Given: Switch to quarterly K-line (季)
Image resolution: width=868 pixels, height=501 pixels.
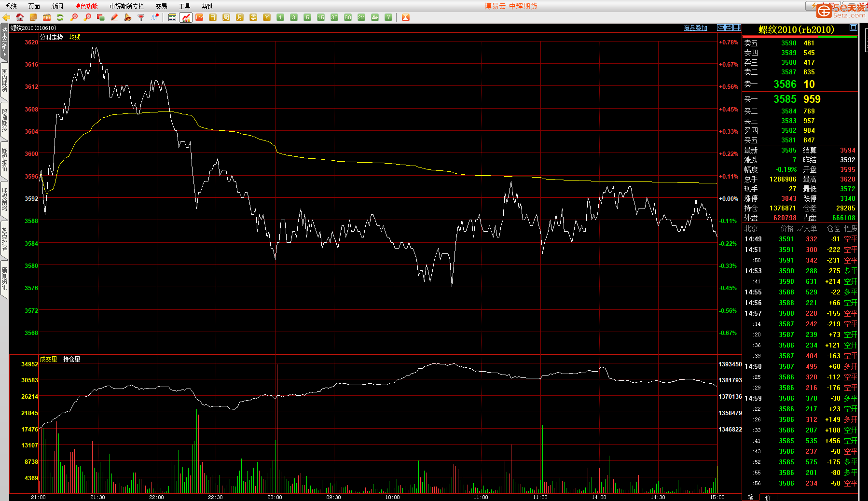Looking at the screenshot, I should tap(253, 17).
